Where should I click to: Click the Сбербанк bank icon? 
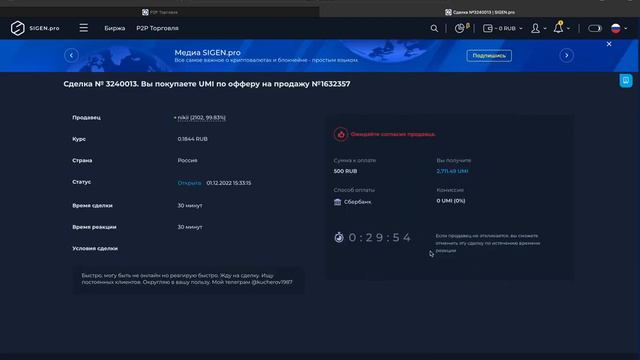(x=338, y=202)
